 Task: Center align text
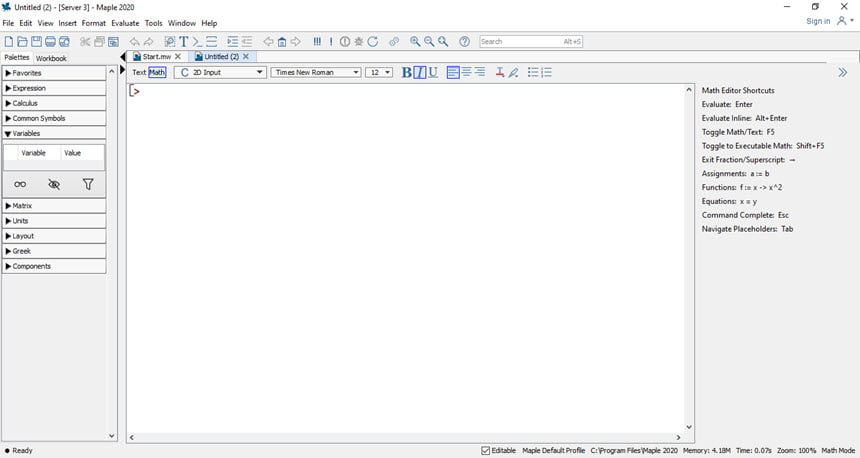pos(467,72)
